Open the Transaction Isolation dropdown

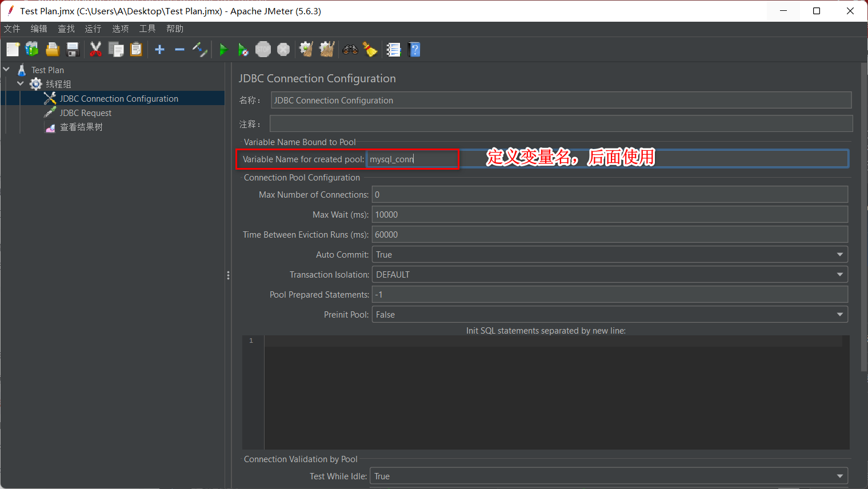click(610, 274)
